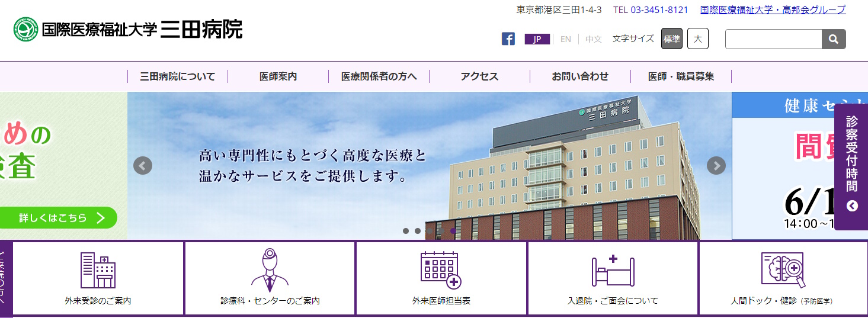Viewport: 868px width, 318px height.
Task: Click the hospital building slide image
Action: point(430,166)
